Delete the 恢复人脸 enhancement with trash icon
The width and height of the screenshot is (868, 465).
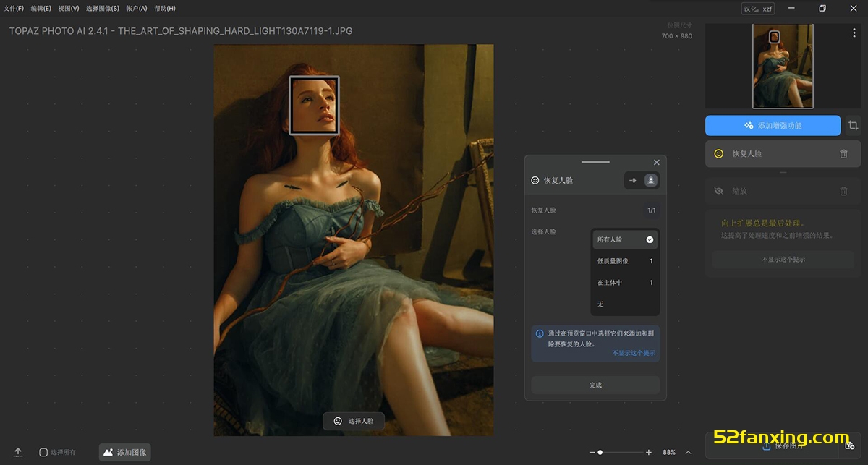click(x=843, y=154)
